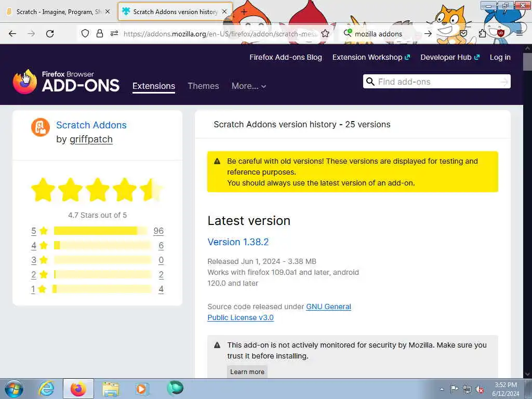
Task: Open GNU General Public License v3.0 link
Action: tap(279, 312)
